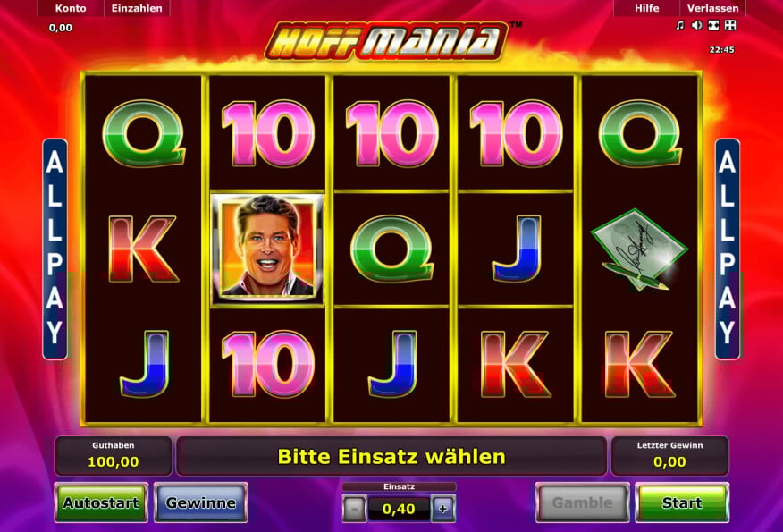Toggle the background music note icon
This screenshot has height=532, width=783.
pos(679,25)
